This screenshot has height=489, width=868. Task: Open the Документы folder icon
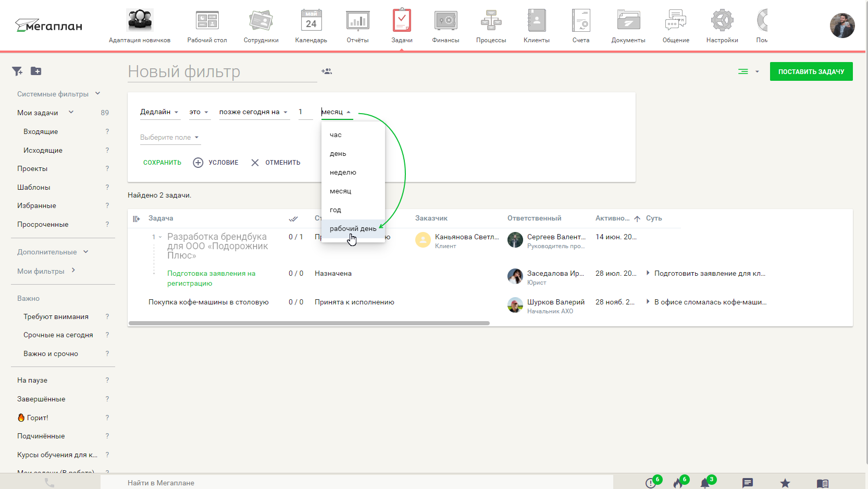pyautogui.click(x=628, y=21)
